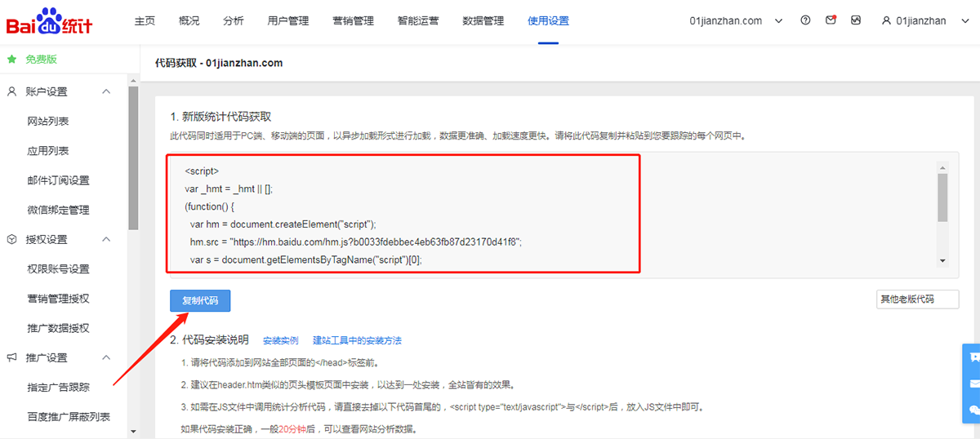Click the floating email envelope icon
The width and height of the screenshot is (980, 439).
[973, 384]
